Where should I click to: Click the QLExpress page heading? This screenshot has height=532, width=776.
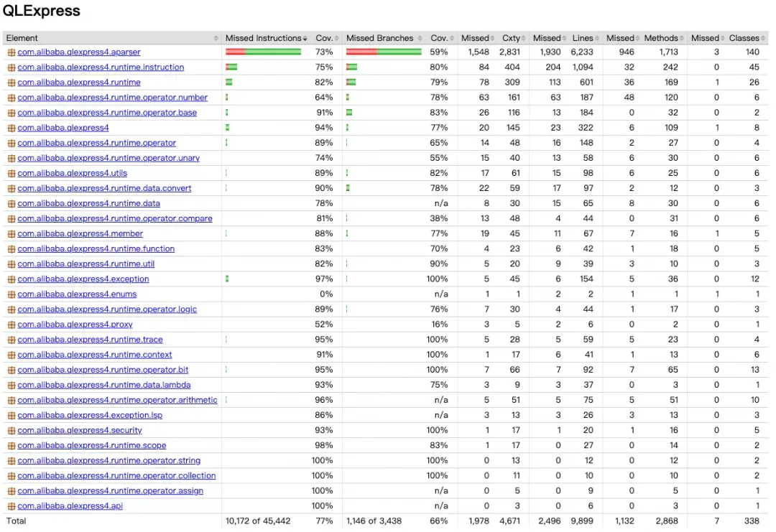coord(42,11)
